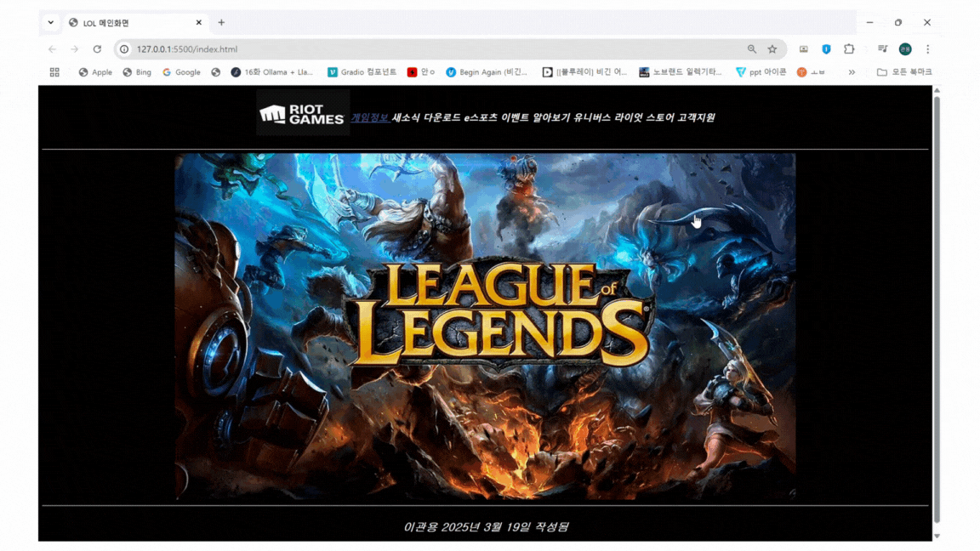This screenshot has height=551, width=980.
Task: Open the apps grid in bookmarks bar
Action: pyautogui.click(x=54, y=72)
